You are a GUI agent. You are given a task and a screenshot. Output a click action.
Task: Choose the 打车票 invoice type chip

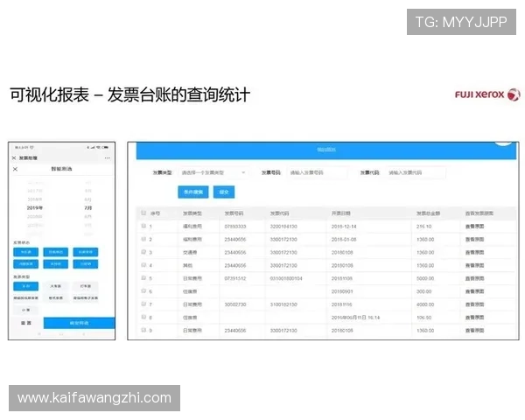86,286
